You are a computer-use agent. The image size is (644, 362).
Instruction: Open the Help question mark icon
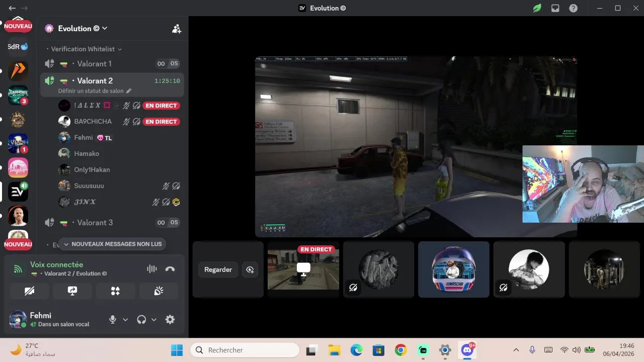coord(573,8)
